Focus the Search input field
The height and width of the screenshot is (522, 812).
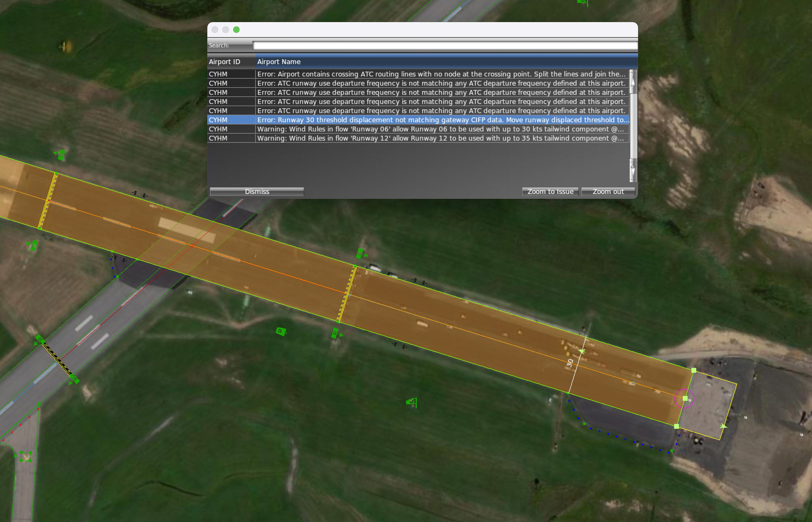tap(445, 46)
